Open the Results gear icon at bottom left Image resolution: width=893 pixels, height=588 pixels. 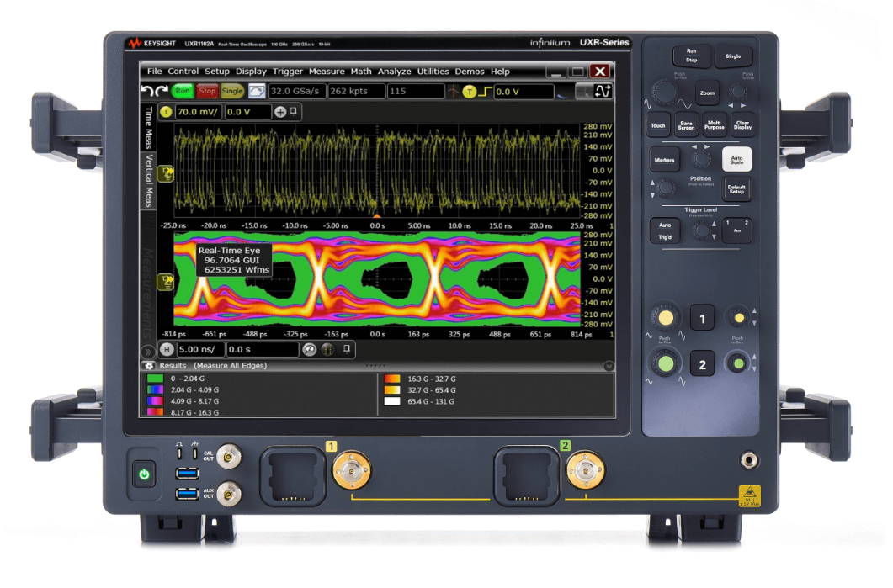coord(149,365)
